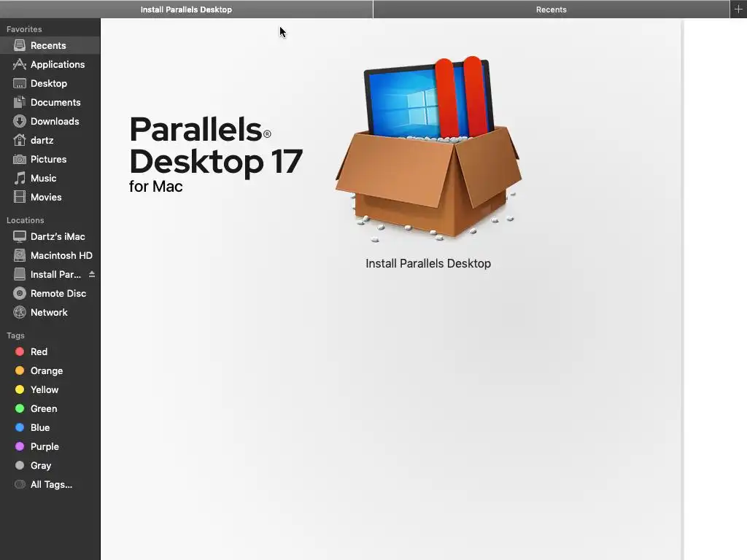Open Documents via its sidebar icon
This screenshot has width=747, height=560.
coord(20,102)
